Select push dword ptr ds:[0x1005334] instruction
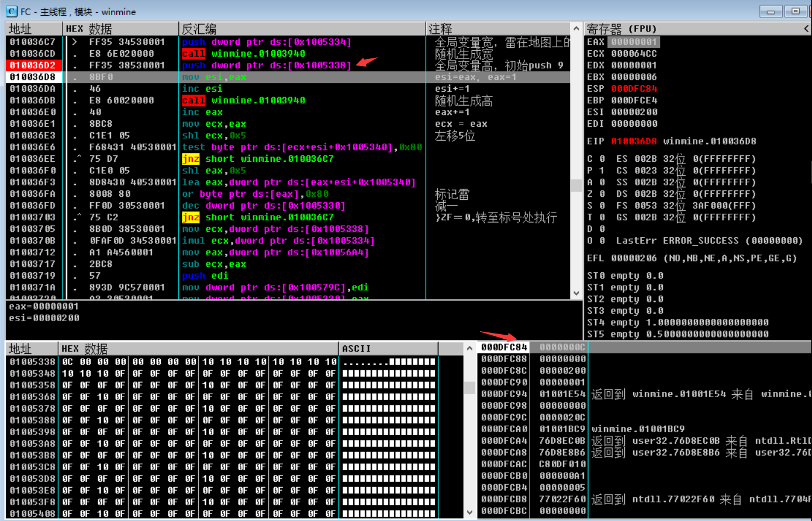Viewport: 812px width, 521px height. [x=267, y=42]
